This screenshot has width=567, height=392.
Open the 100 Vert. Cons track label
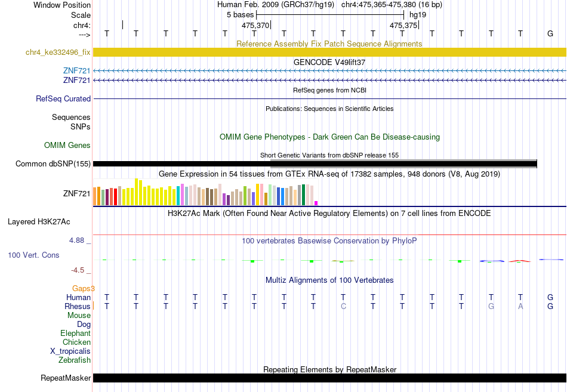[33, 255]
